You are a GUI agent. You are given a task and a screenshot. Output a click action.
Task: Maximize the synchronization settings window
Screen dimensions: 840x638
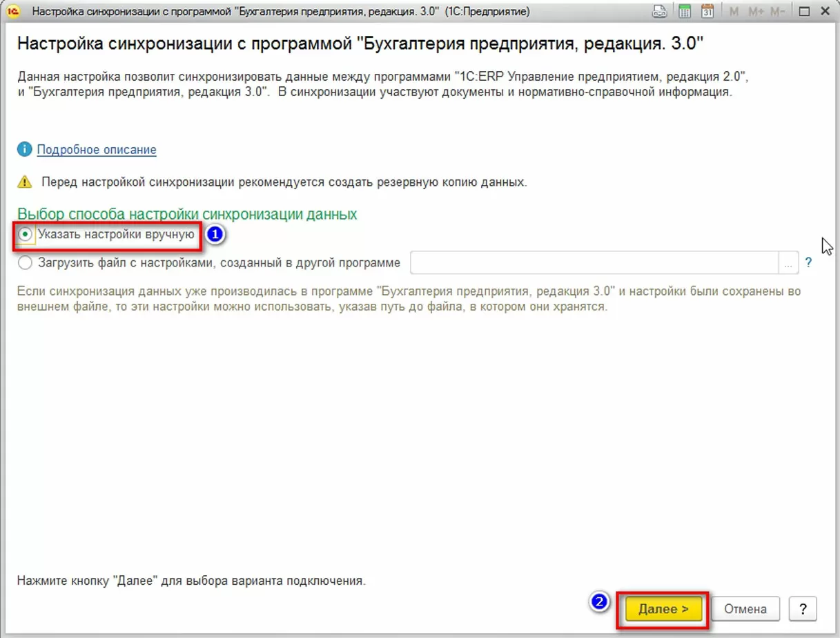[x=804, y=12]
